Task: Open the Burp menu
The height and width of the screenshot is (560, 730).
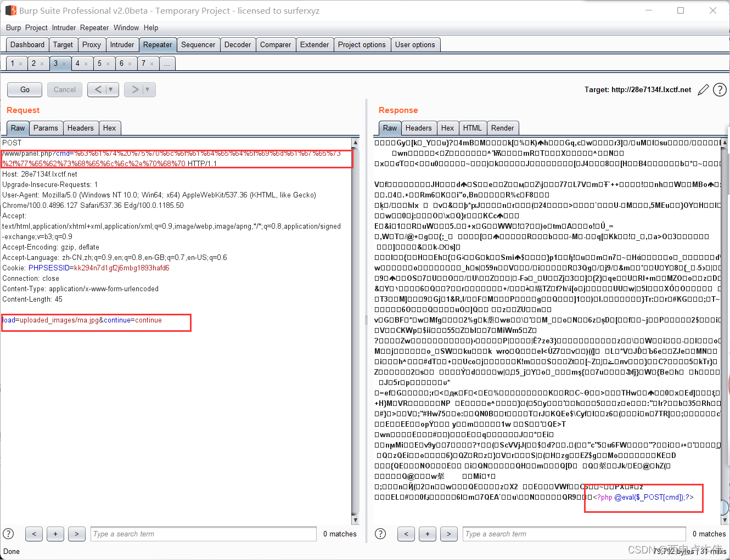Action: pos(14,27)
